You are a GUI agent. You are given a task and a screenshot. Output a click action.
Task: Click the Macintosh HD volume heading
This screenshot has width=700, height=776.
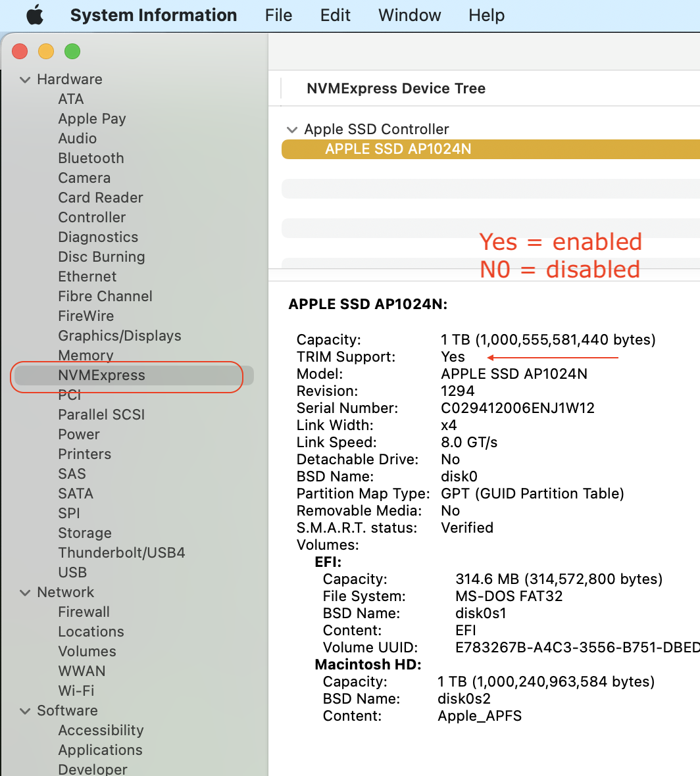(x=368, y=665)
